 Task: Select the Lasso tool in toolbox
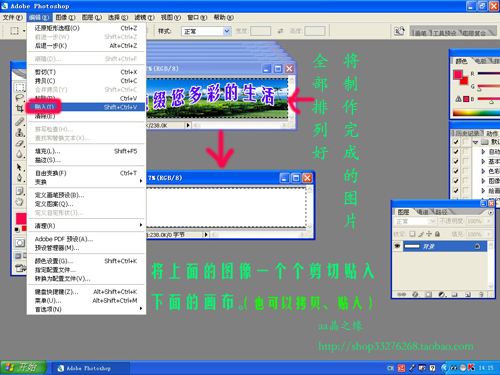20,97
